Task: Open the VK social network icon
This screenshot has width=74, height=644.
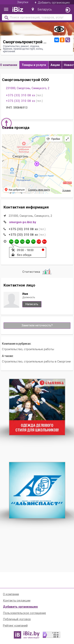Action: (57, 40)
